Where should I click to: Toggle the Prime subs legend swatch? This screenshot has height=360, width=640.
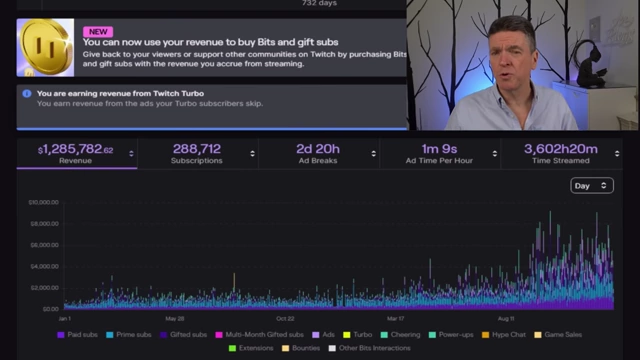(x=109, y=335)
